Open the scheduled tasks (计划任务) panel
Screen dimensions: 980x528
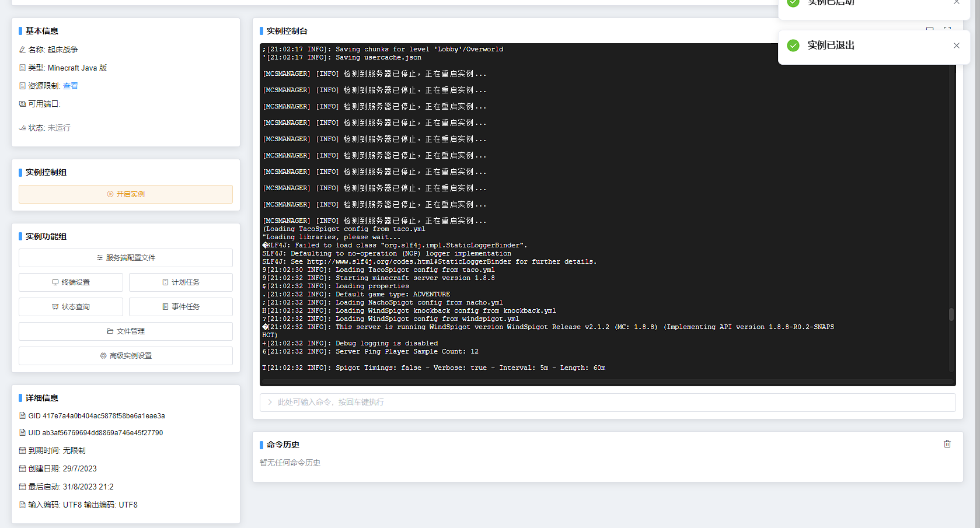pyautogui.click(x=181, y=282)
